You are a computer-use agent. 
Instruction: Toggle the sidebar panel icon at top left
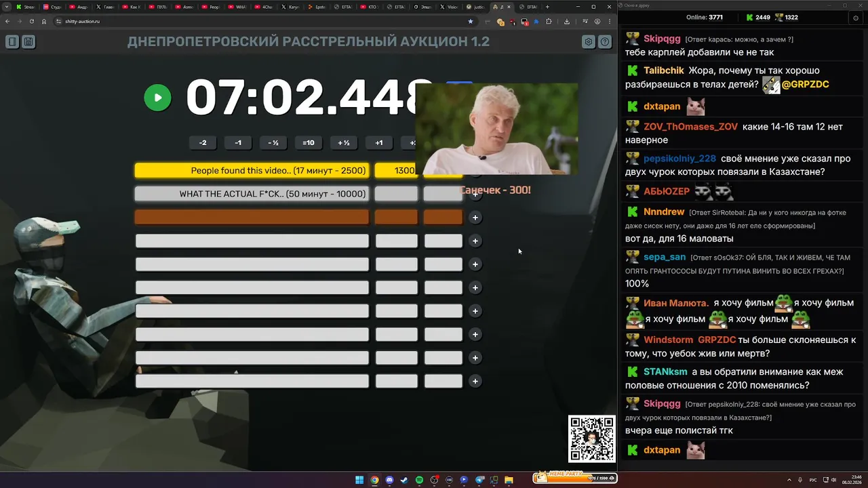(x=12, y=42)
